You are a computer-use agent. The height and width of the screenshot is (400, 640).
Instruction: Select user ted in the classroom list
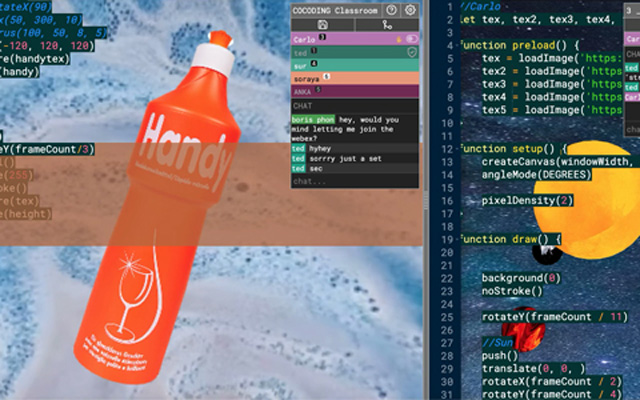[299, 51]
